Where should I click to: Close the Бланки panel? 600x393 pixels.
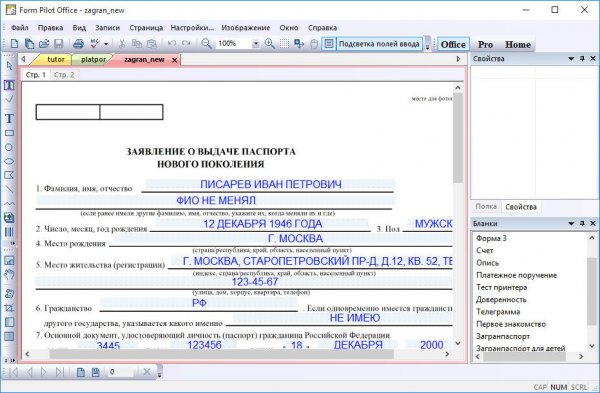coord(593,223)
